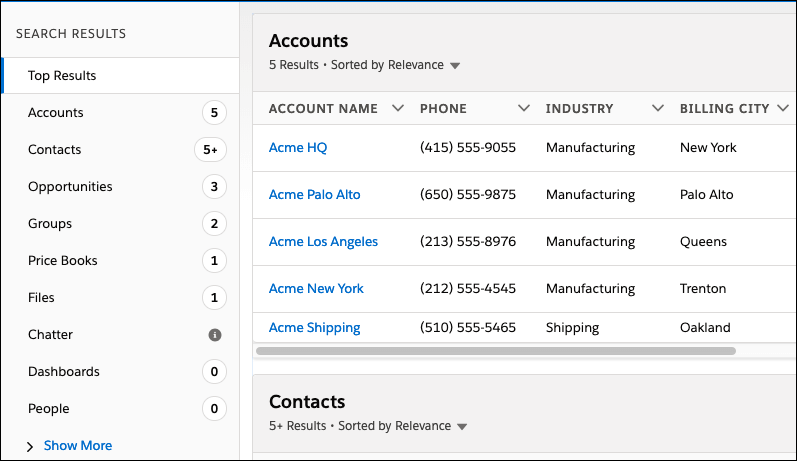Screen dimensions: 797x461
Task: Open the Acme Los Angeles account
Action: click(323, 242)
